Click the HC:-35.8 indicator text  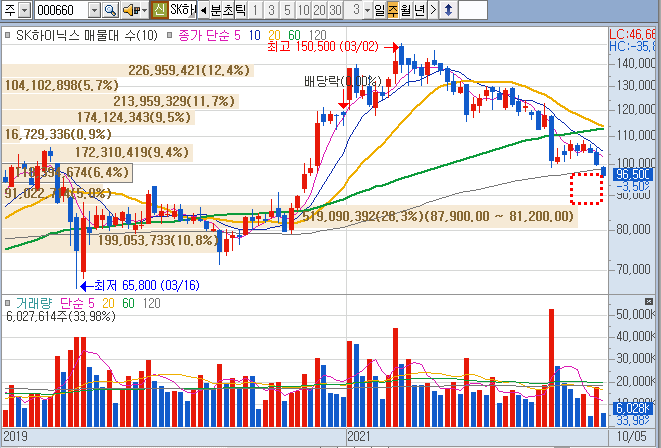[x=632, y=46]
